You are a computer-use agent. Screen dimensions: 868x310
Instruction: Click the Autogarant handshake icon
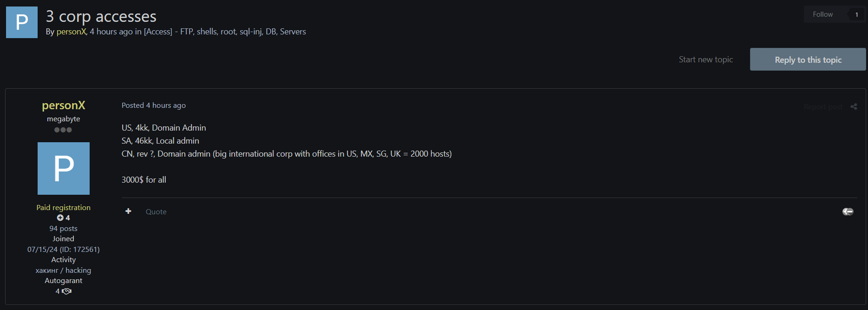(67, 291)
